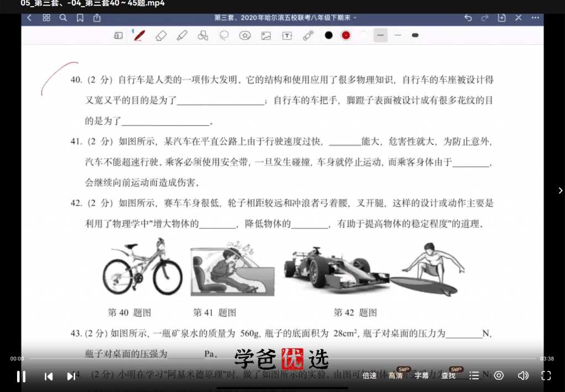565x392 pixels.
Task: Select the Lasso selection tool
Action: [224, 35]
